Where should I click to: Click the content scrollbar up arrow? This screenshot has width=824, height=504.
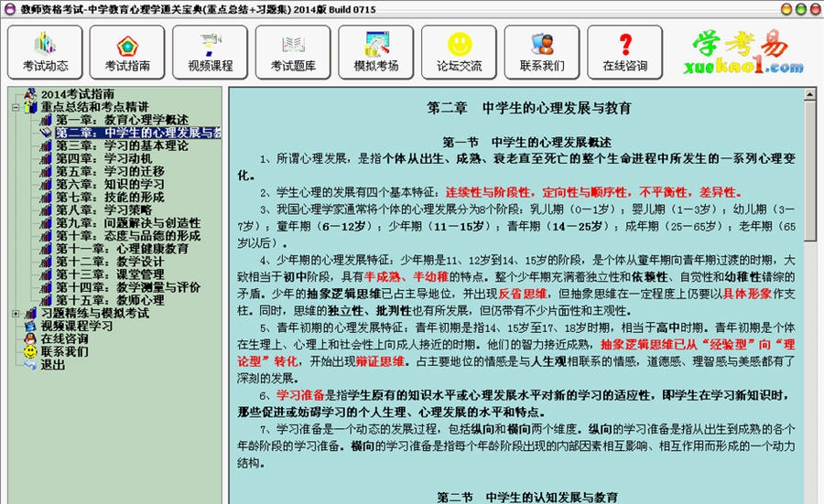coord(810,94)
